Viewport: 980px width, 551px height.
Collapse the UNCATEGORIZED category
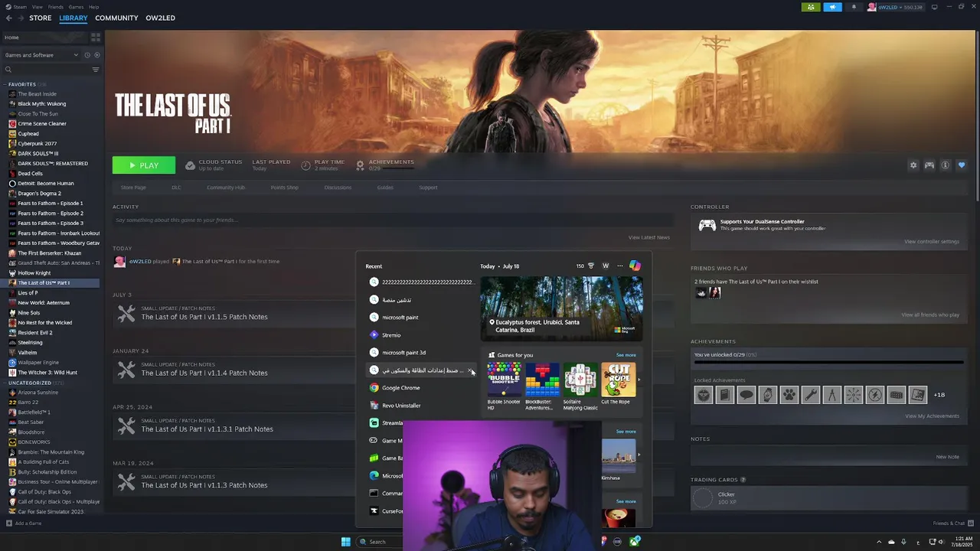coord(5,383)
